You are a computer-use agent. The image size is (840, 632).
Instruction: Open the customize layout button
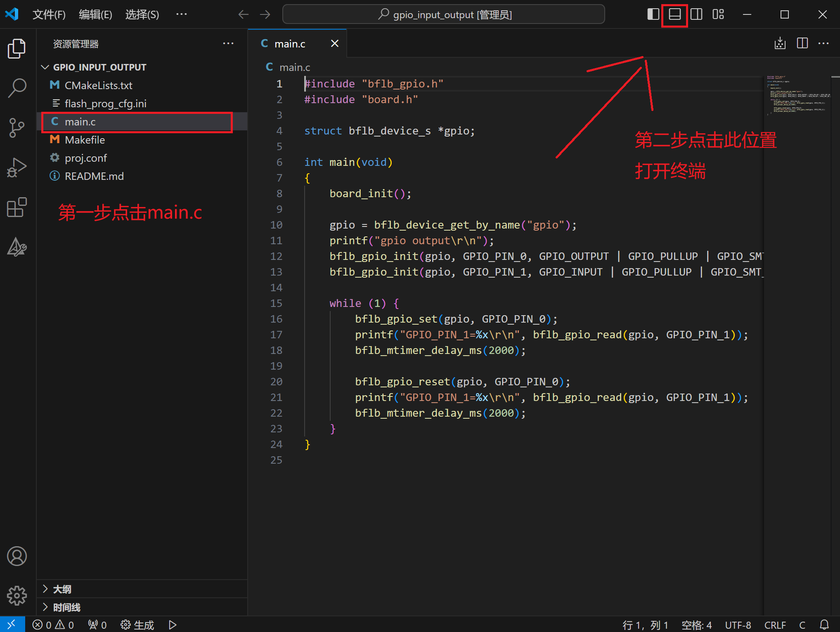718,14
